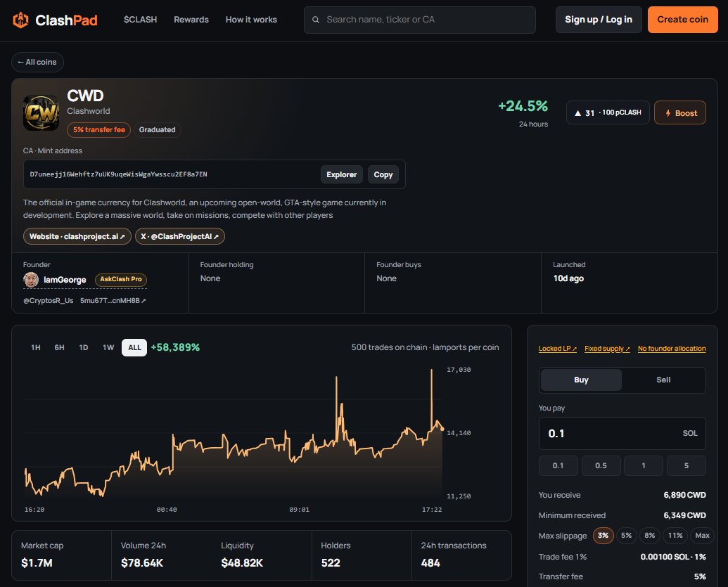This screenshot has width=728, height=587.
Task: Select Max slippage option
Action: point(702,536)
